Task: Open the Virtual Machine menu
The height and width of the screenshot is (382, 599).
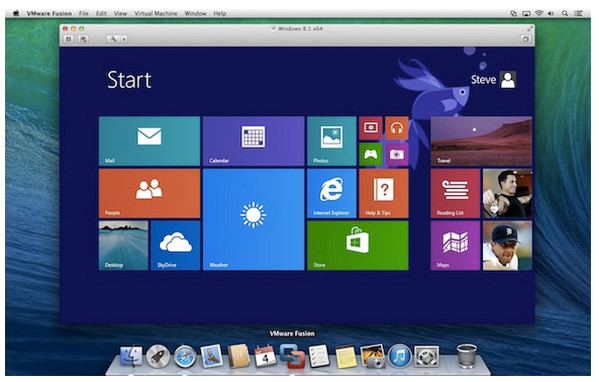Action: (x=155, y=13)
